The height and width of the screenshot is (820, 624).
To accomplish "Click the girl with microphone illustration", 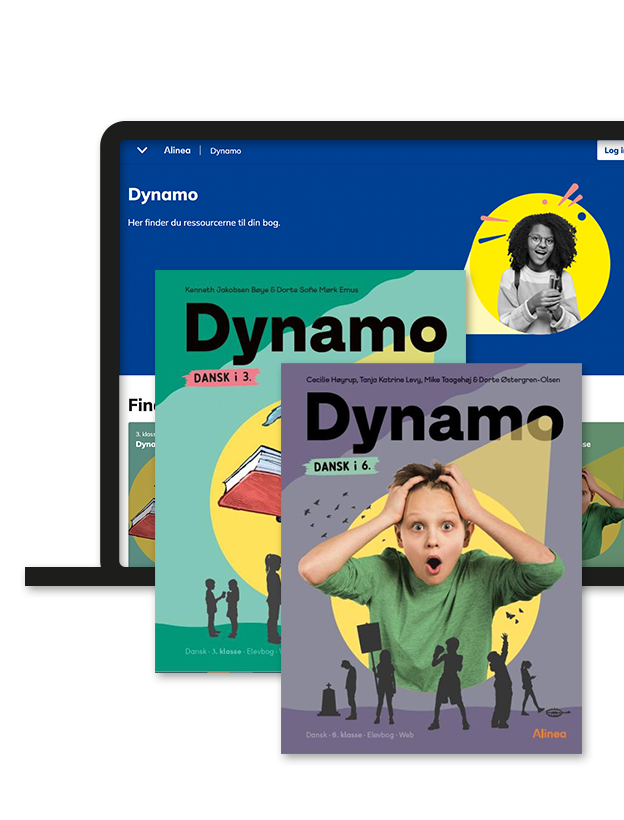I will tap(539, 264).
